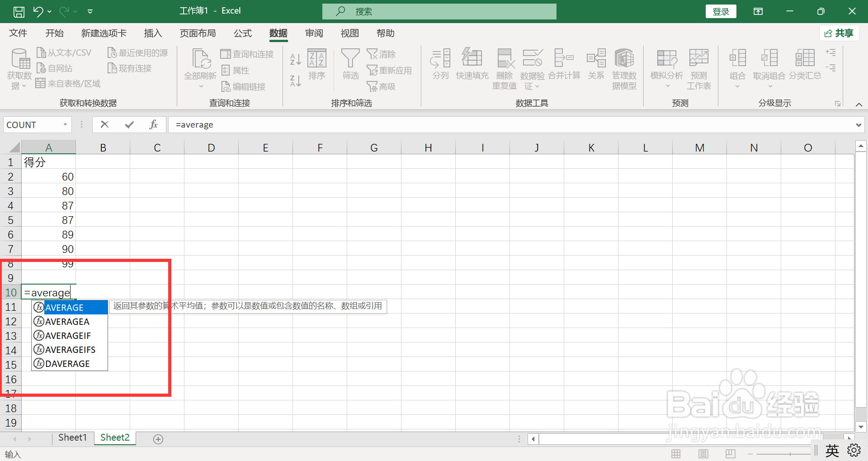Switch to View (视图) tab

click(x=349, y=33)
